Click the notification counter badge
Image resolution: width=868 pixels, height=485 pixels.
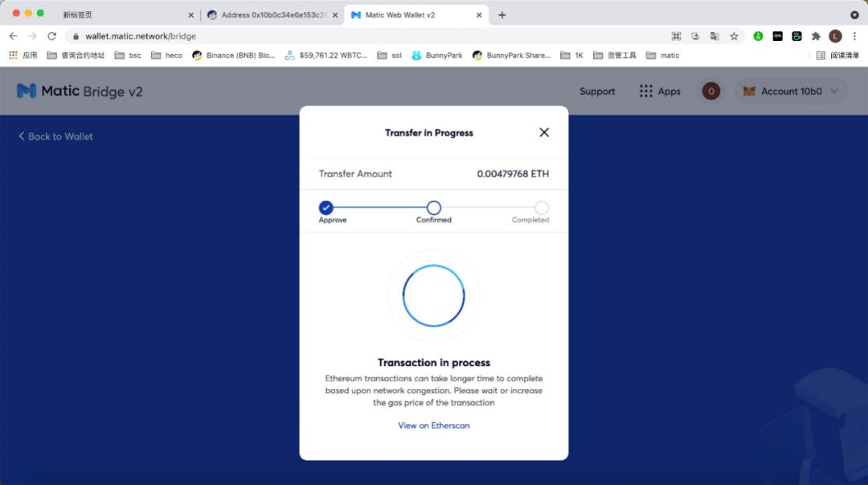tap(710, 91)
